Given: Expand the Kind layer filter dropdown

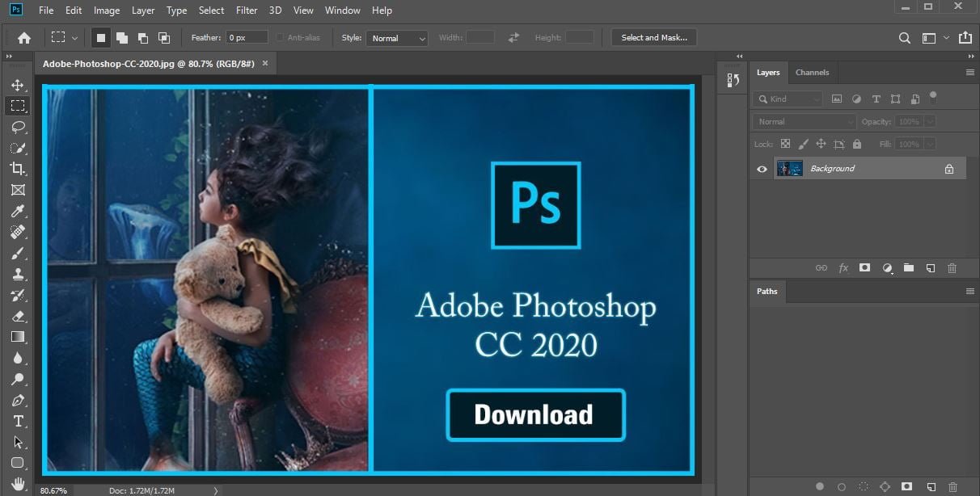Looking at the screenshot, I should [788, 99].
